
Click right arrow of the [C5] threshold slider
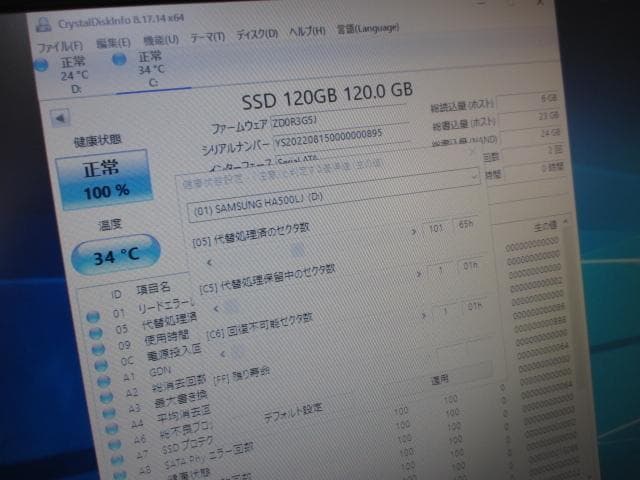coord(419,274)
